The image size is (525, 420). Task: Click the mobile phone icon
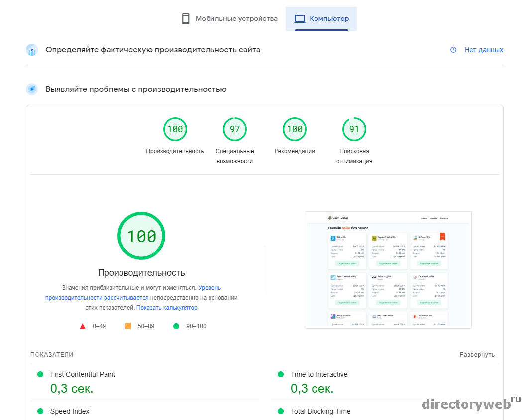(186, 19)
